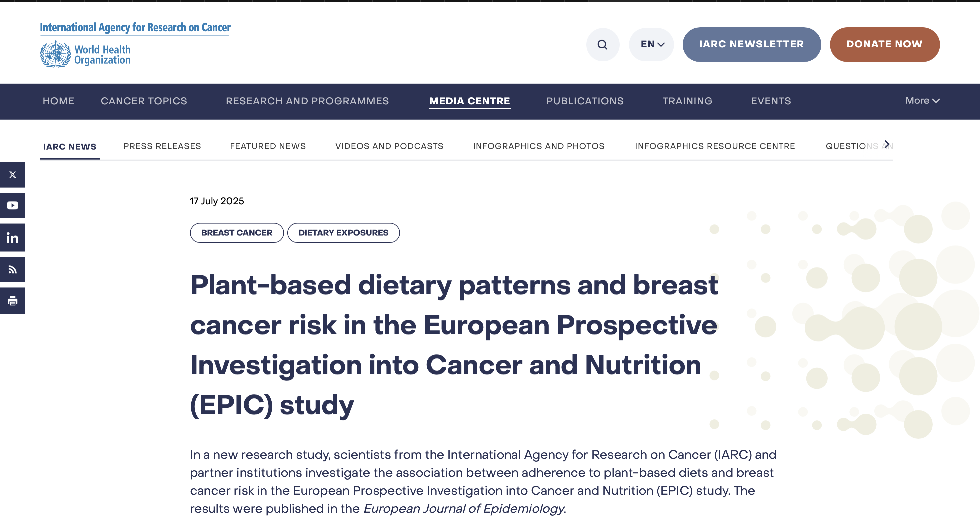Open the EN language dropdown

pyautogui.click(x=652, y=45)
